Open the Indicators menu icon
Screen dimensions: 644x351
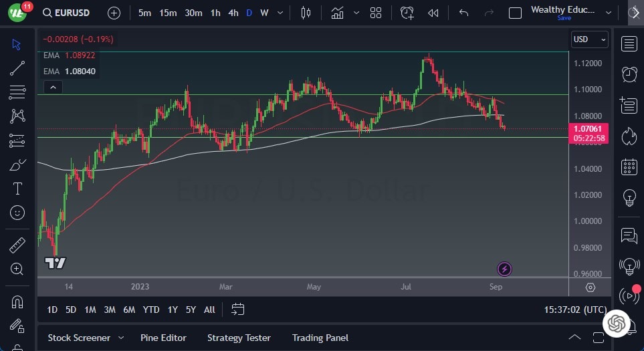[338, 13]
